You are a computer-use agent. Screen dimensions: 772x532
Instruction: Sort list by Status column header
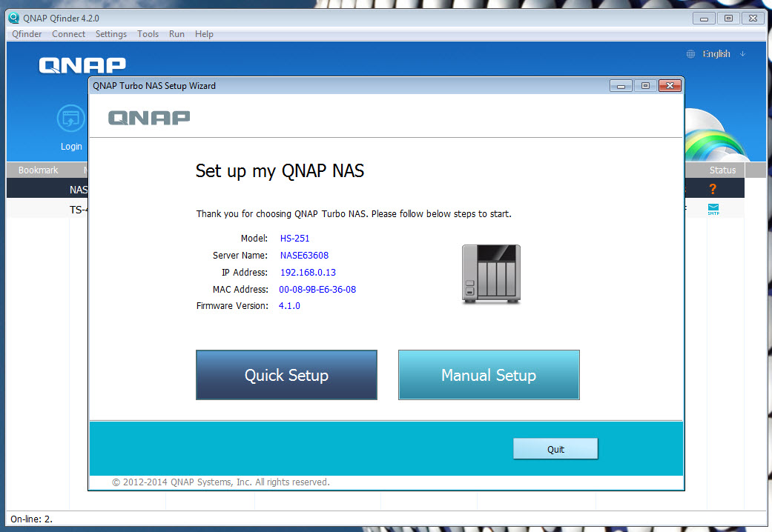(722, 170)
